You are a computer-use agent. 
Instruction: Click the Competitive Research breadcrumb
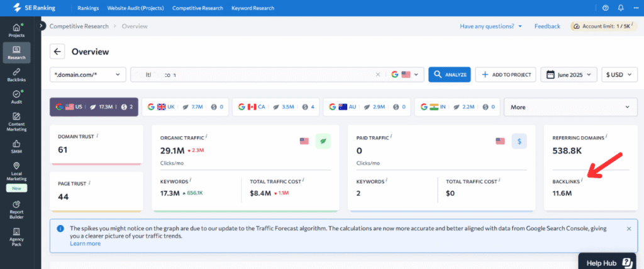[79, 26]
